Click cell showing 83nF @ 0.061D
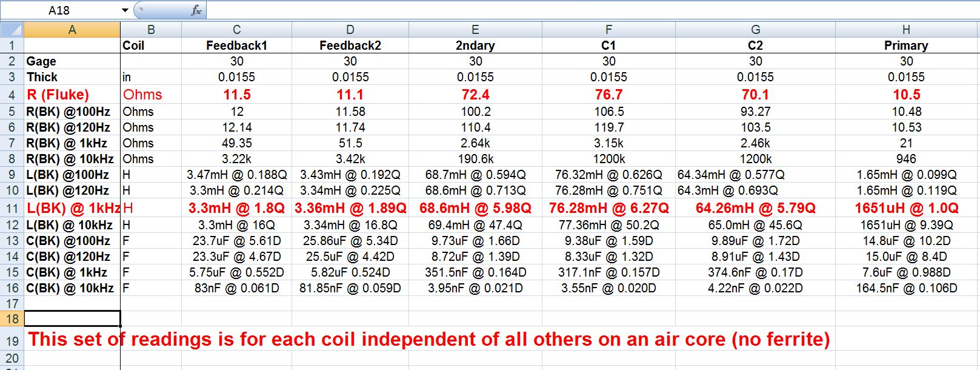The width and height of the screenshot is (980, 370). pos(236,288)
